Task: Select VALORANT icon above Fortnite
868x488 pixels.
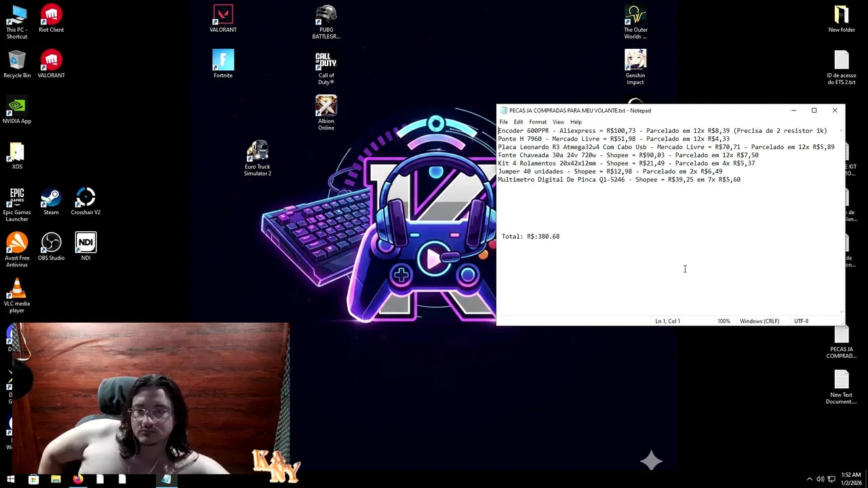Action: pos(223,18)
